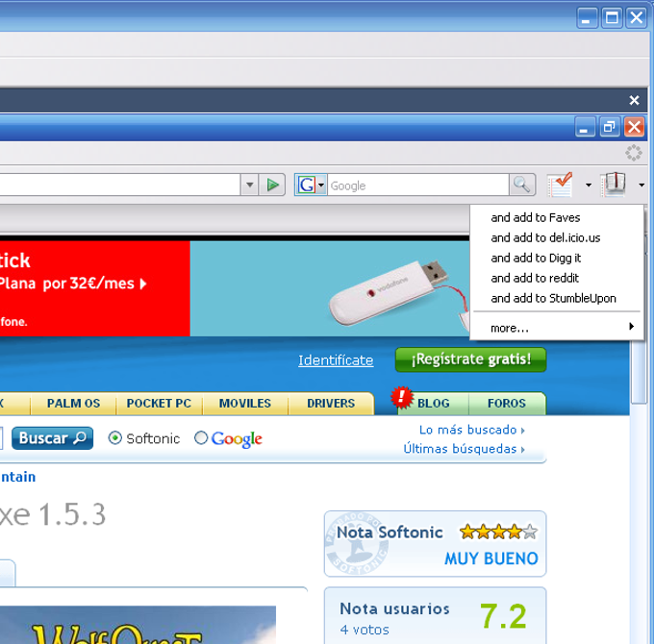This screenshot has width=654, height=644.
Task: Choose 'and add to reddit'
Action: click(557, 278)
